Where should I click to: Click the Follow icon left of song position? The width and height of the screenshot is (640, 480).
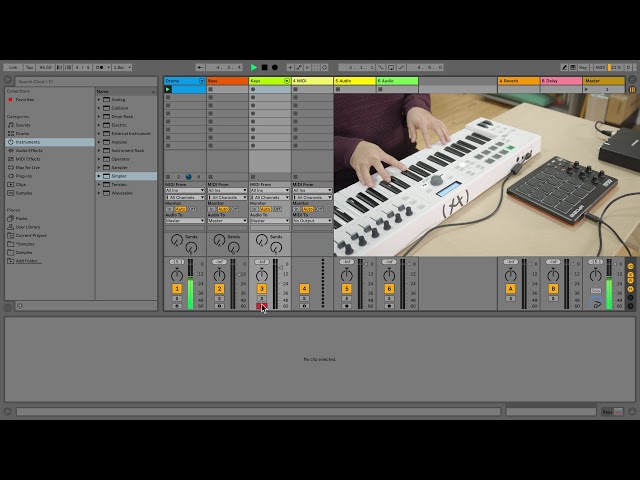pyautogui.click(x=200, y=67)
